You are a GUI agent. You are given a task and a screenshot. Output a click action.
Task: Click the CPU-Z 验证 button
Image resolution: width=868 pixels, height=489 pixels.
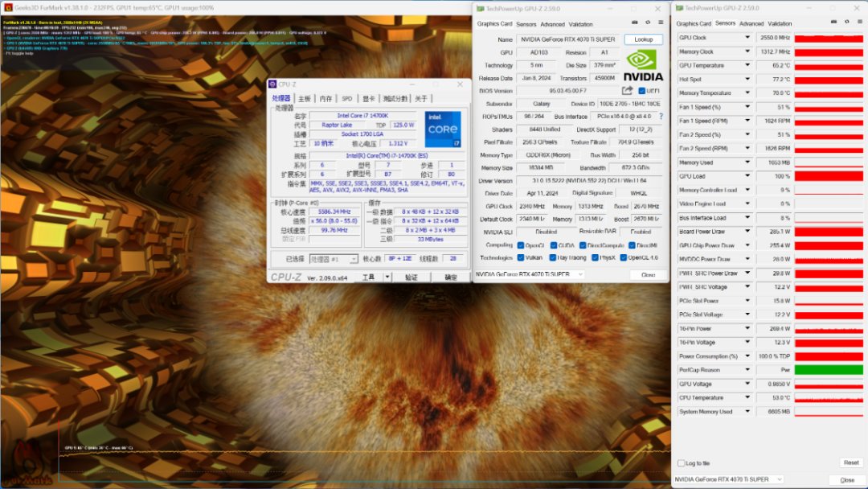(411, 277)
